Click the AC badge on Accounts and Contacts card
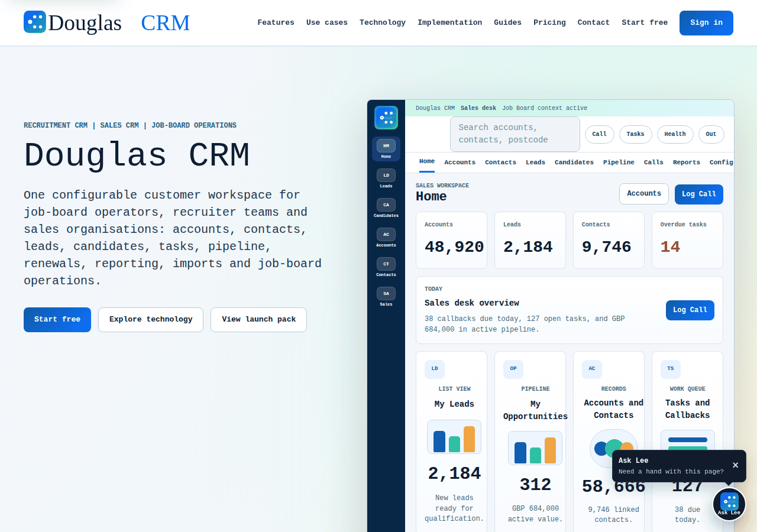Image resolution: width=757 pixels, height=532 pixels. click(592, 369)
